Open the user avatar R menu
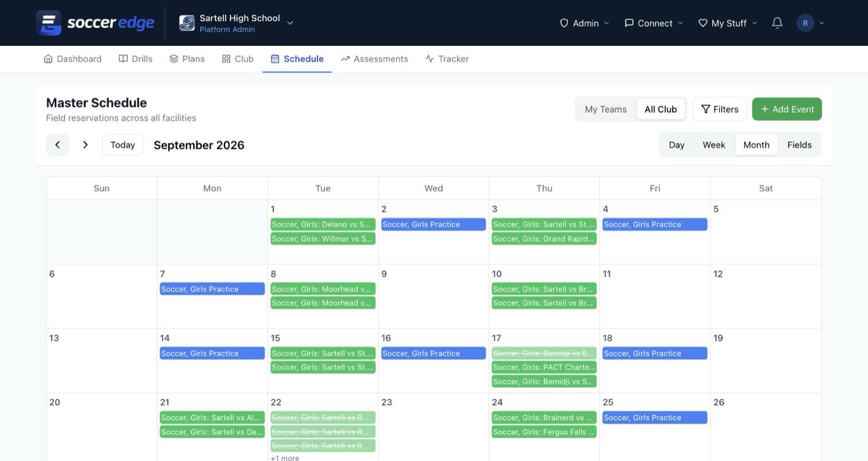This screenshot has height=461, width=868. (x=805, y=23)
